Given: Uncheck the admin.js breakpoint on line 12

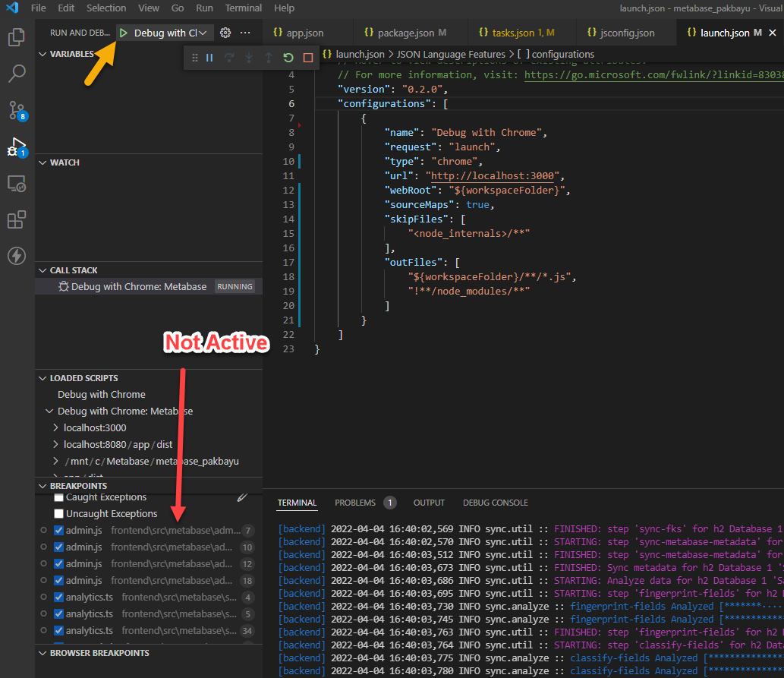Looking at the screenshot, I should pyautogui.click(x=59, y=564).
